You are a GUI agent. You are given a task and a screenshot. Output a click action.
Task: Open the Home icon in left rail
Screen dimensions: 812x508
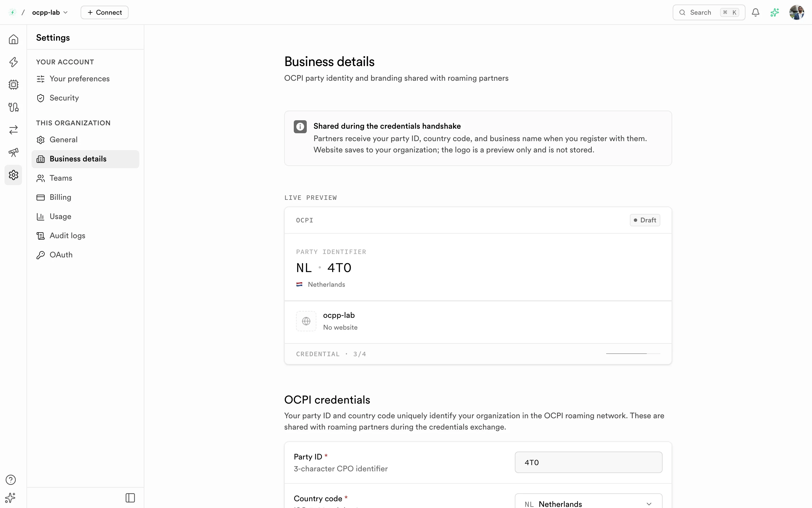click(14, 39)
